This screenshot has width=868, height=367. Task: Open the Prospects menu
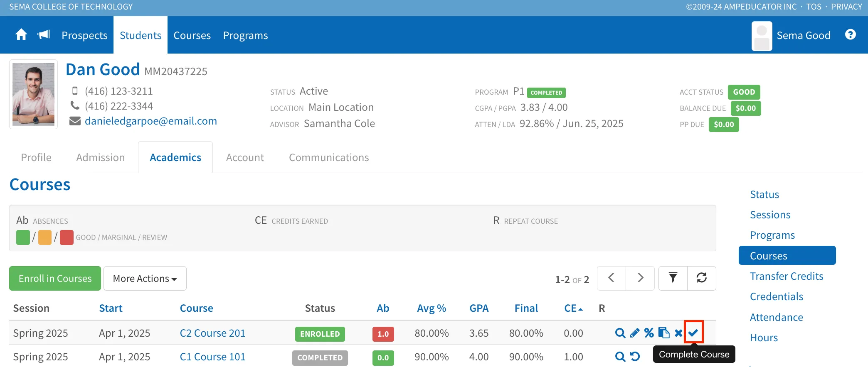[84, 35]
